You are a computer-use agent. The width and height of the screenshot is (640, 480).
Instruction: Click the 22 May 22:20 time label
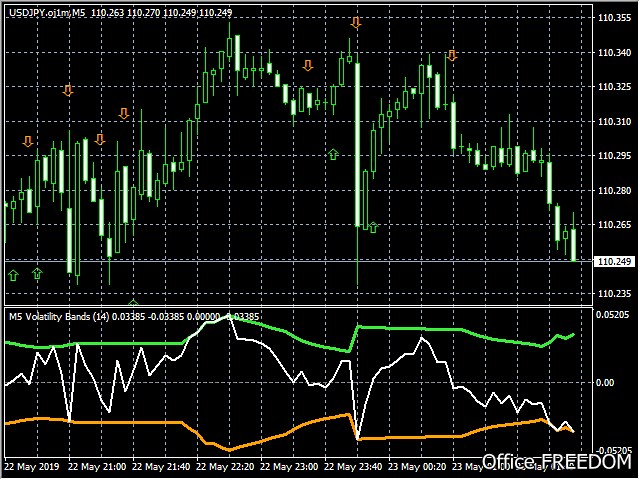point(225,467)
